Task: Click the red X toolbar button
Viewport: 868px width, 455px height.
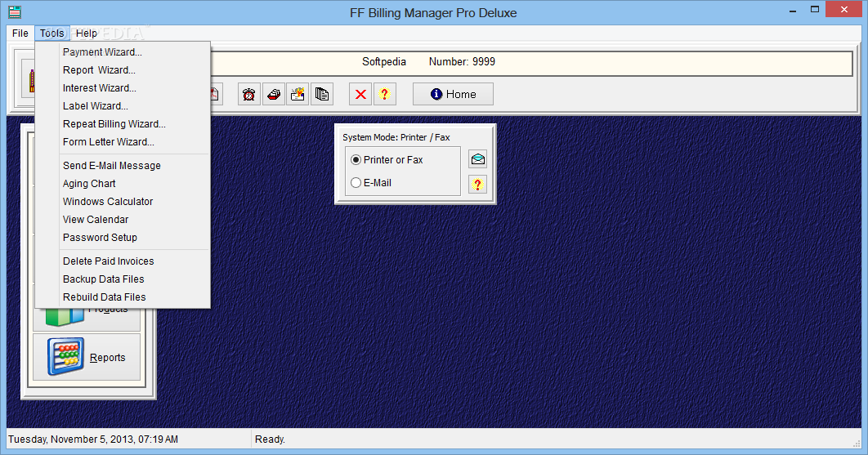Action: [360, 94]
